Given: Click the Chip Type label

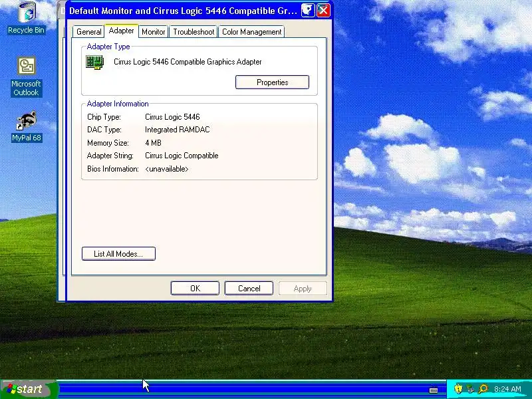Looking at the screenshot, I should [104, 117].
